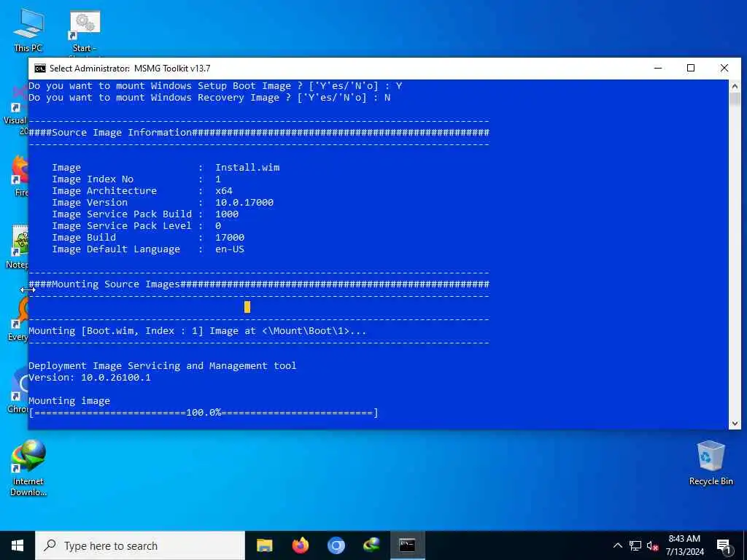Open the muted volume tray icon
Viewport: 747px width, 560px height.
(653, 545)
